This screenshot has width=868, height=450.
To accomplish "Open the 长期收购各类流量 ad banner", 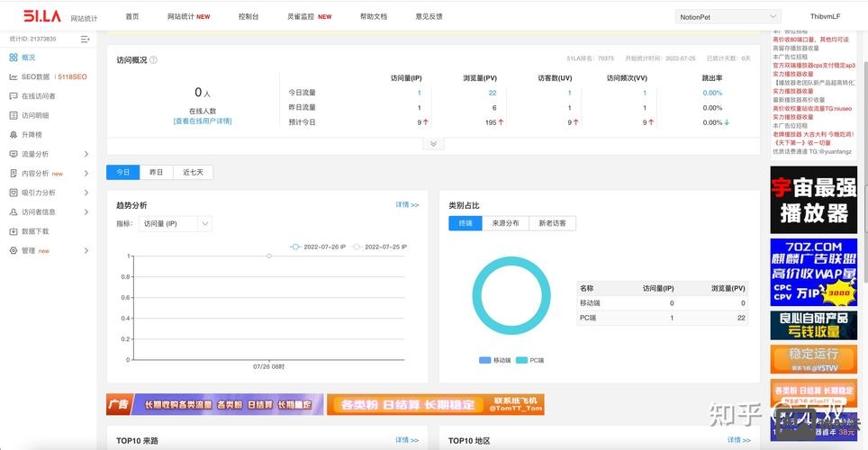I will click(x=215, y=405).
